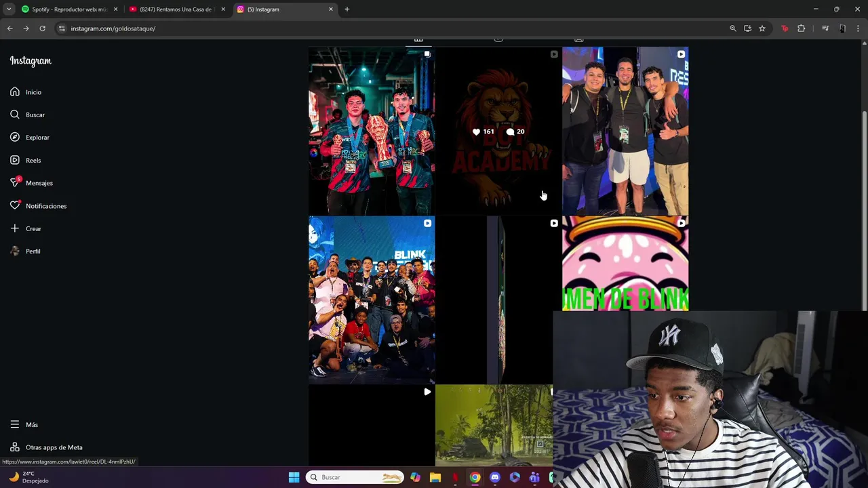Click the Buscar magnifier icon in sidebar
The image size is (868, 488).
pyautogui.click(x=15, y=115)
